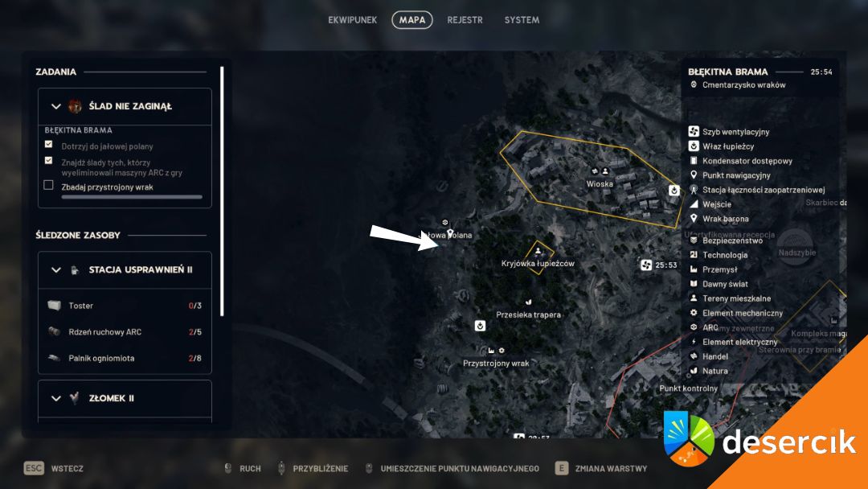Collapse the Stacja usprawnień II section

pos(56,270)
